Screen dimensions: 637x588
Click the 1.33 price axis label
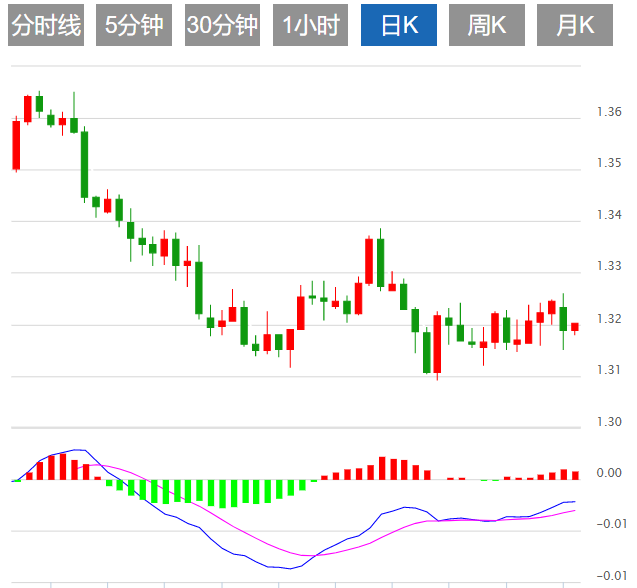(609, 266)
